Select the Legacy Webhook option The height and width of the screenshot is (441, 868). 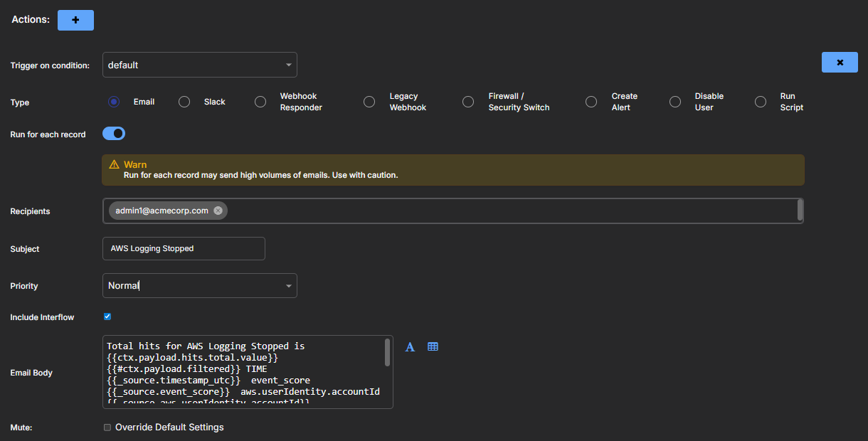[369, 102]
